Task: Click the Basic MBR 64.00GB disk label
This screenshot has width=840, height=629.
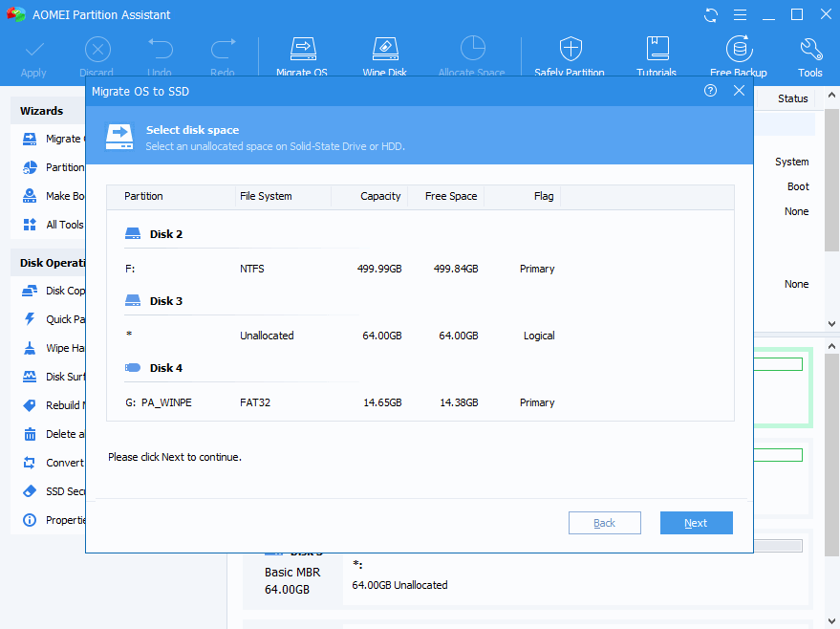Action: pos(292,581)
